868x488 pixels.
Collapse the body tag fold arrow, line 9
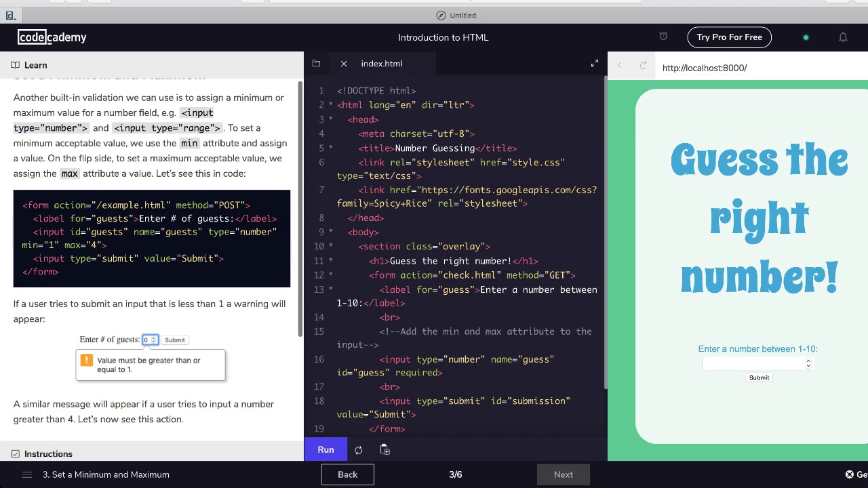click(331, 232)
